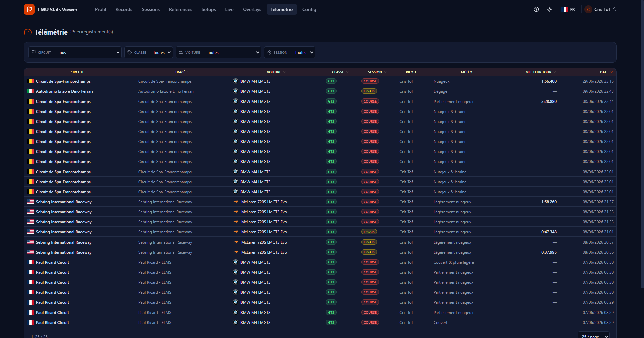Screen dimensions: 644x338
Task: Switch to the Sessions tab
Action: click(151, 9)
